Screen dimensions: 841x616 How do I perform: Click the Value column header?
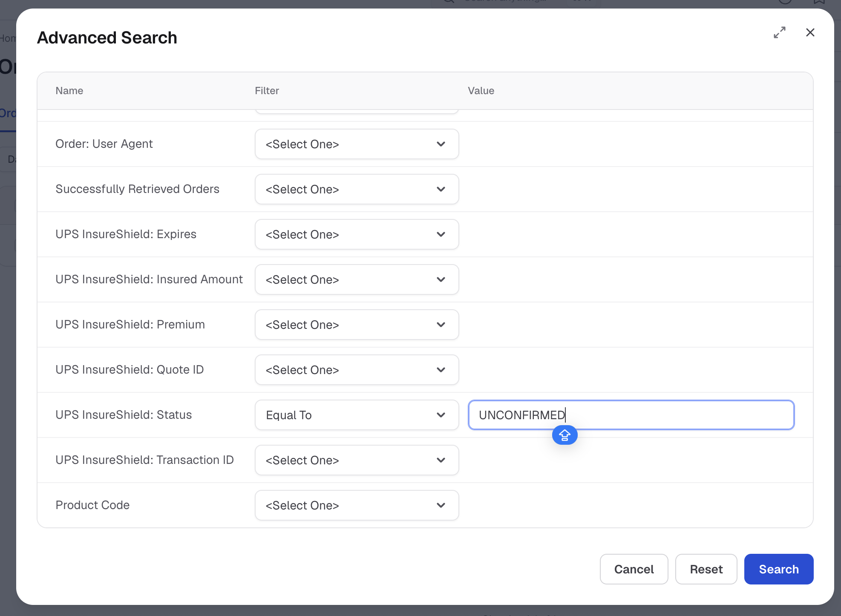click(x=481, y=91)
